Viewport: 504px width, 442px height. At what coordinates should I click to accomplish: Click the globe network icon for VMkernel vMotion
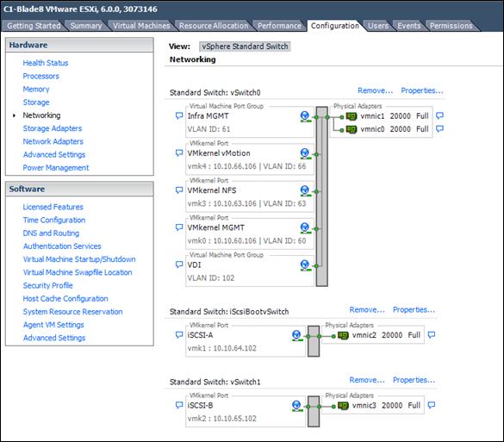point(305,153)
